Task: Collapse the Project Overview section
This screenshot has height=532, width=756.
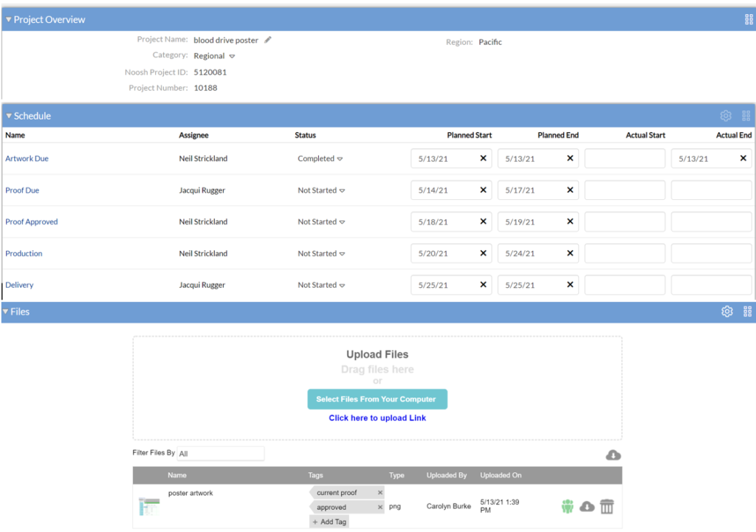Action: [9, 20]
